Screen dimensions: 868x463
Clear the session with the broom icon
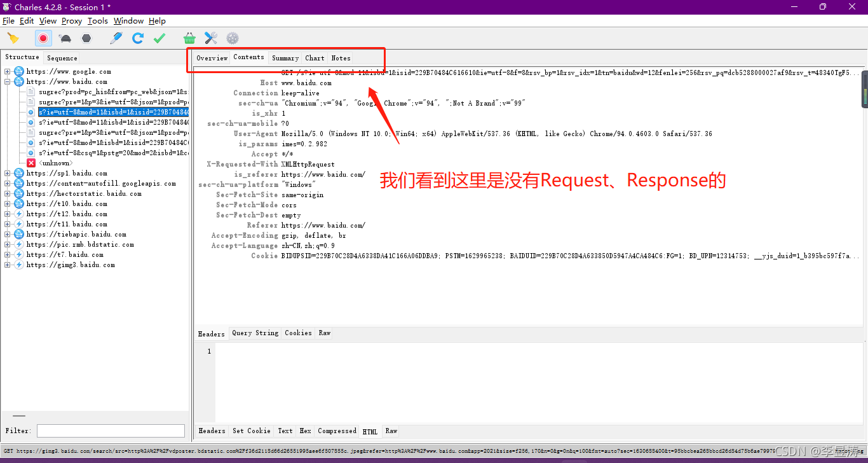point(13,38)
